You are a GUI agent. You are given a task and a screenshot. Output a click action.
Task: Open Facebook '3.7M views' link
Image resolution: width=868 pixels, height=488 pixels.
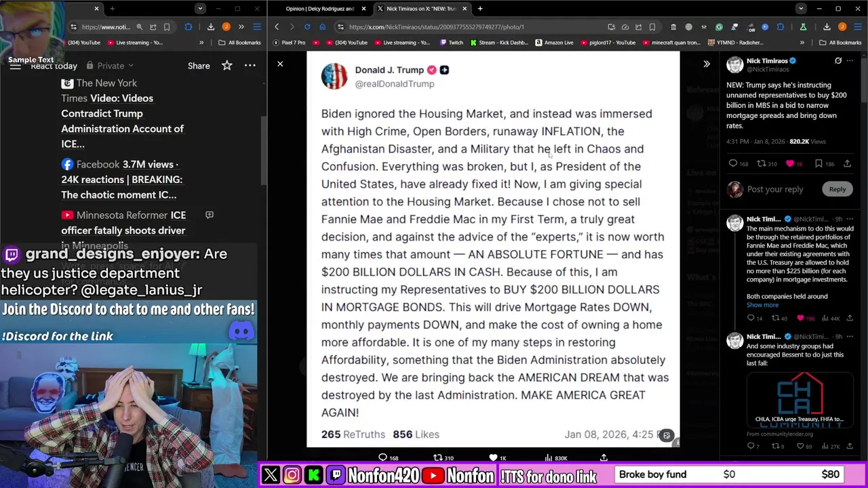tap(121, 180)
